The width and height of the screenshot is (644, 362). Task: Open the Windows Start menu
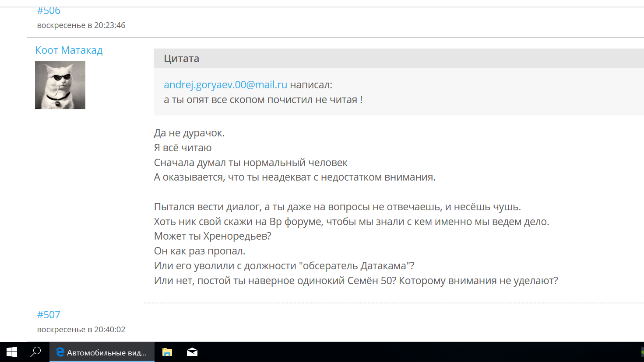(12, 352)
